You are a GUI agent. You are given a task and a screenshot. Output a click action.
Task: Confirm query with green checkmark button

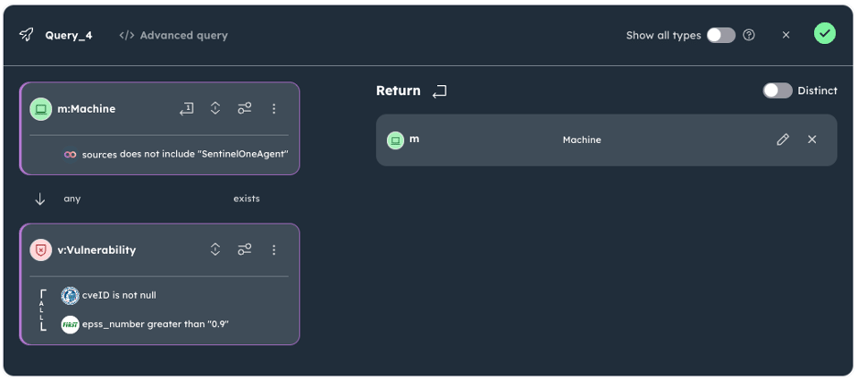pyautogui.click(x=825, y=33)
